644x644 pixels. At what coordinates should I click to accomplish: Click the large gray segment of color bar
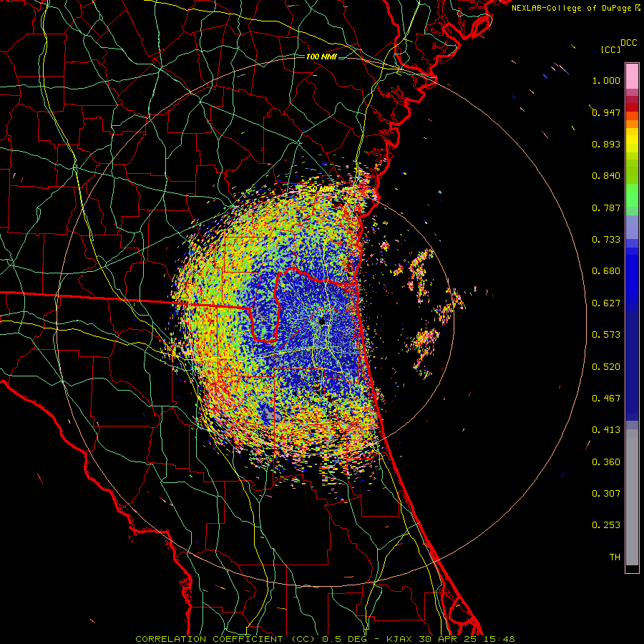click(x=632, y=497)
